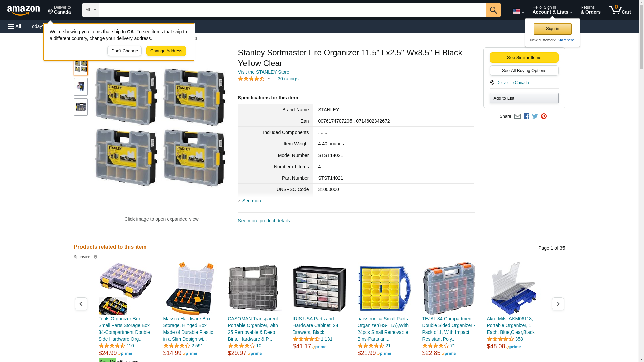
Task: Show next related products arrow
Action: pos(558,304)
